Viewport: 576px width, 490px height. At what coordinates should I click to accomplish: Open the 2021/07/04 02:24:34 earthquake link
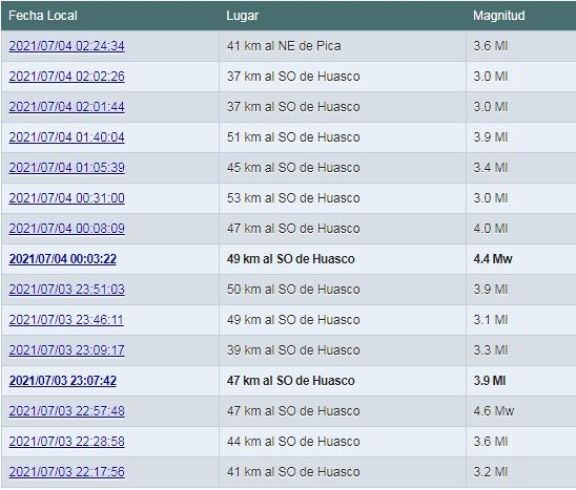(66, 46)
